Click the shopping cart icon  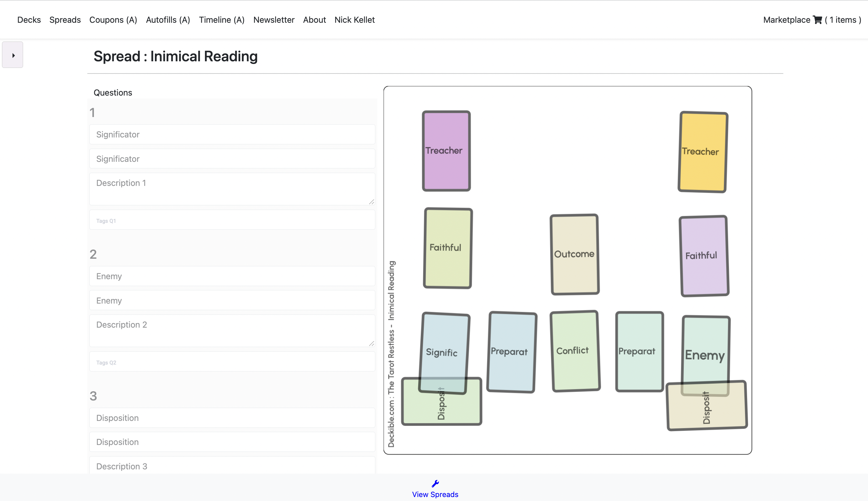[818, 20]
